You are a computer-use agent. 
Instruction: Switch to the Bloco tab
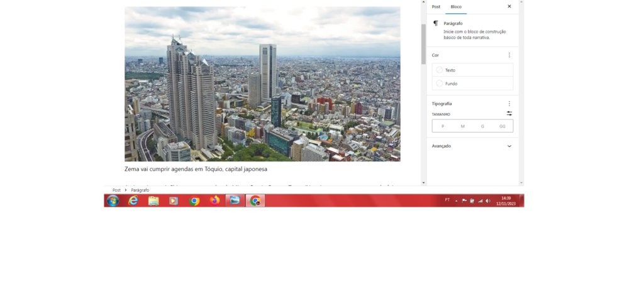point(456,6)
